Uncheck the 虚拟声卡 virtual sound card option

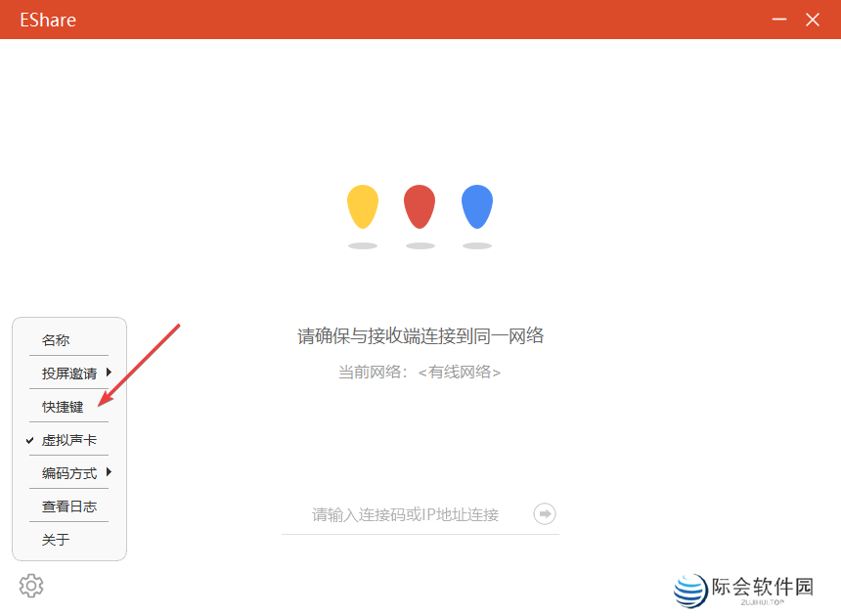click(68, 439)
